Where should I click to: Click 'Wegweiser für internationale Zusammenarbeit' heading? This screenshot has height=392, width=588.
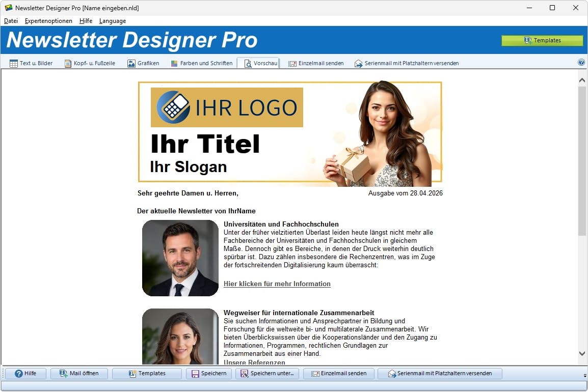[x=299, y=313]
